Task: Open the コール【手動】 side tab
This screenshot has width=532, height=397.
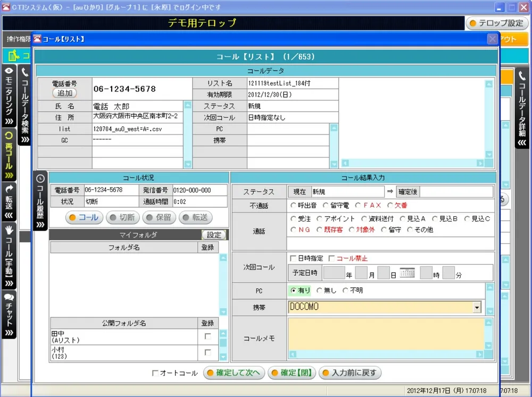Action: pos(9,256)
